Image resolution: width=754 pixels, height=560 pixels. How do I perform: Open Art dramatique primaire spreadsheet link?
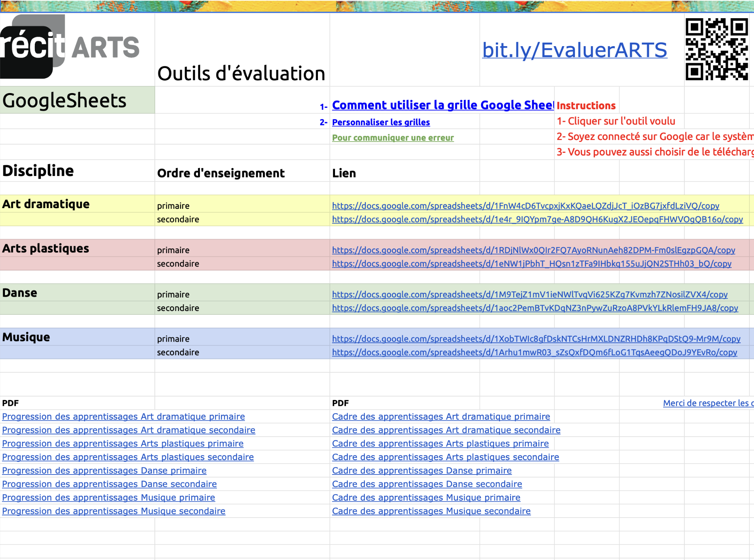tap(525, 206)
